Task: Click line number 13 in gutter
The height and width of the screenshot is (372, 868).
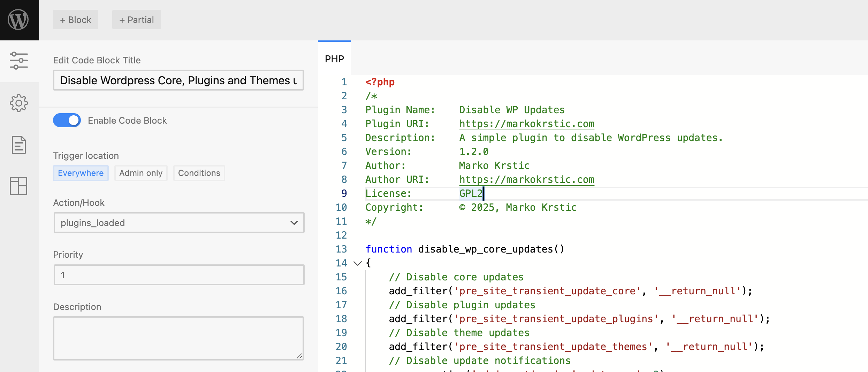Action: click(342, 249)
